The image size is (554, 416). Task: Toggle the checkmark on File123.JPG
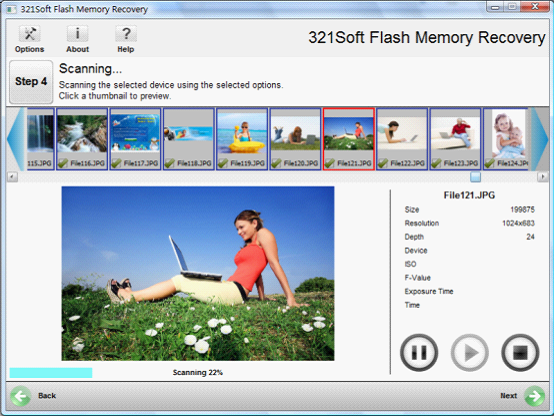(x=436, y=163)
